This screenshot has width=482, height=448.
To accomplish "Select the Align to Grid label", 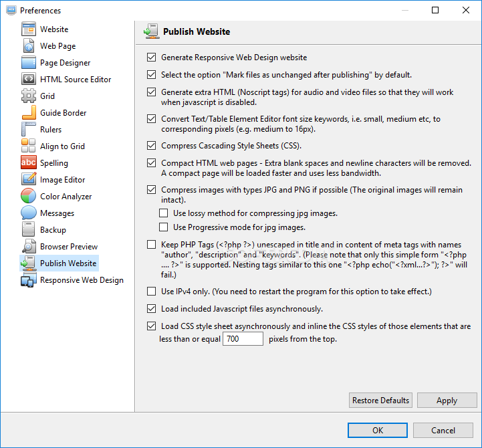I will coord(62,146).
